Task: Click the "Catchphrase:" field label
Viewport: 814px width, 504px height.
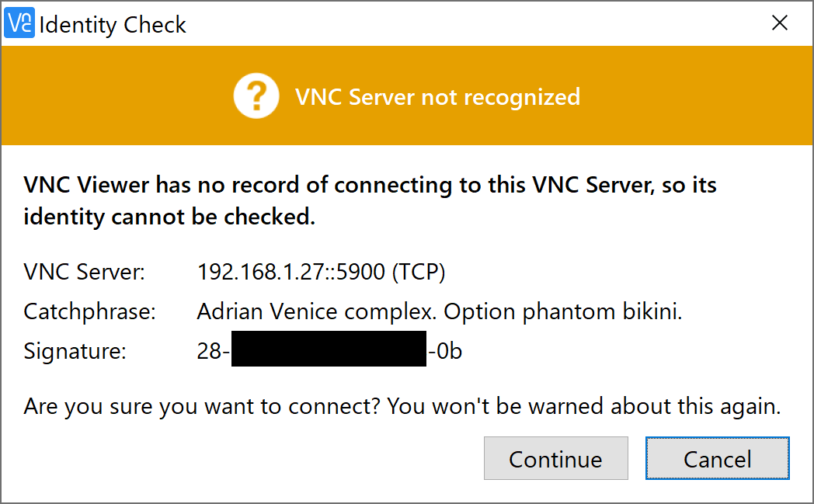Action: point(90,312)
